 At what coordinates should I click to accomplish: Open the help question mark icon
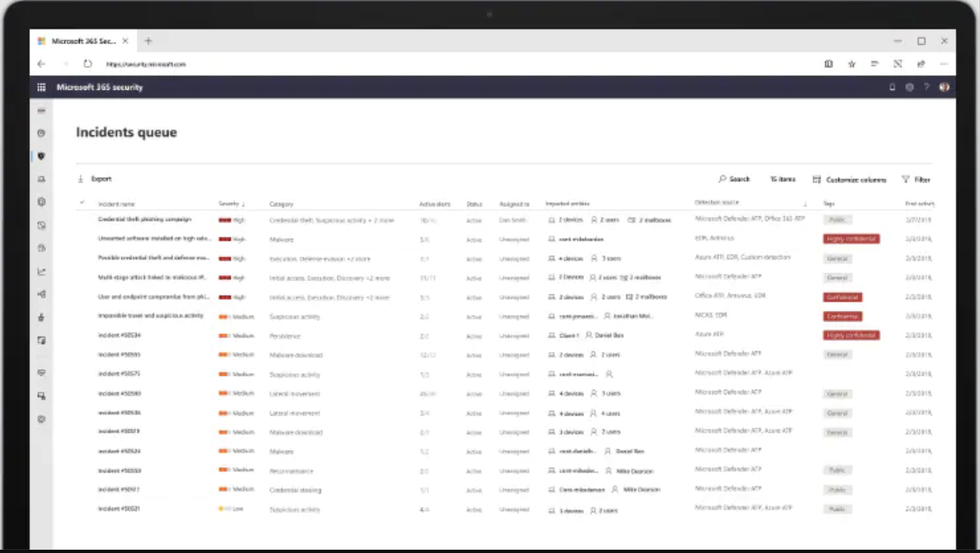pos(927,87)
